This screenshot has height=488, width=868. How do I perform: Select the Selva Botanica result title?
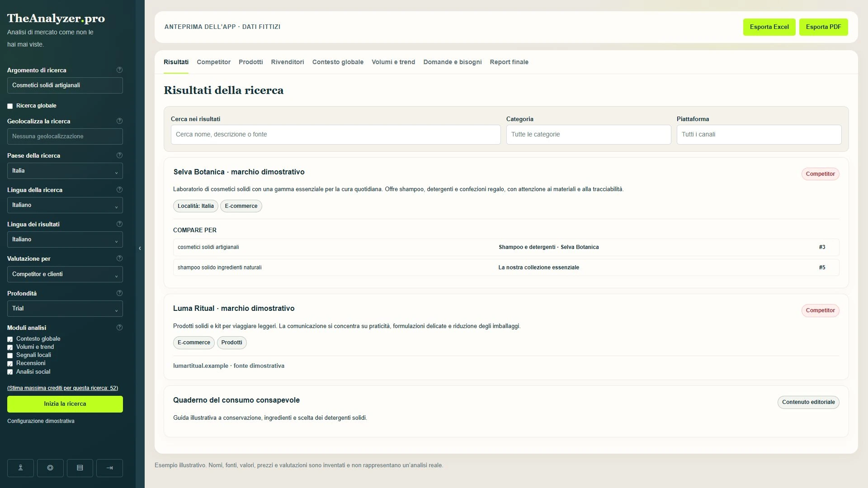click(x=239, y=172)
